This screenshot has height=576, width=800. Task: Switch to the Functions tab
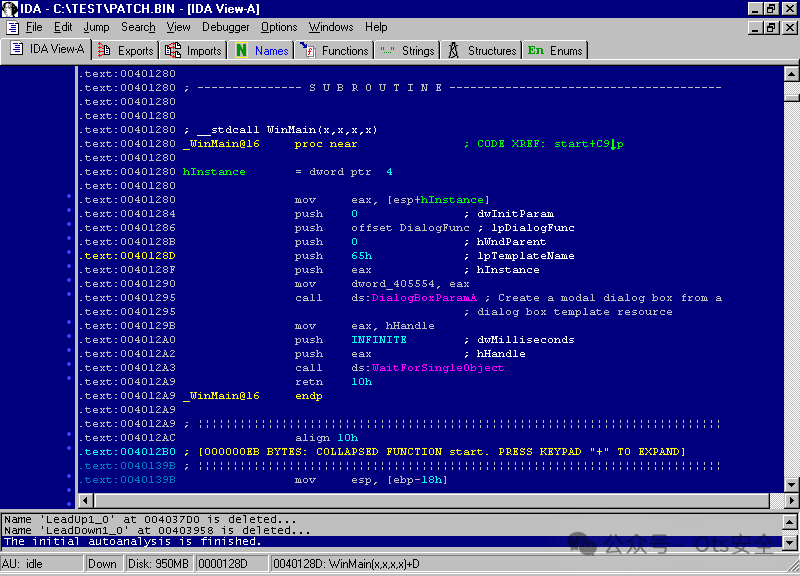[334, 51]
